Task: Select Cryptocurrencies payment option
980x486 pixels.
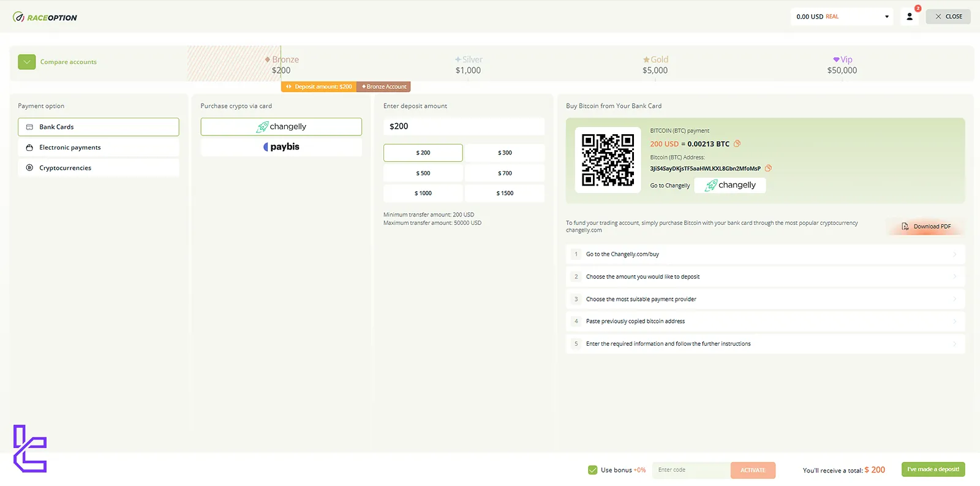Action: 99,168
